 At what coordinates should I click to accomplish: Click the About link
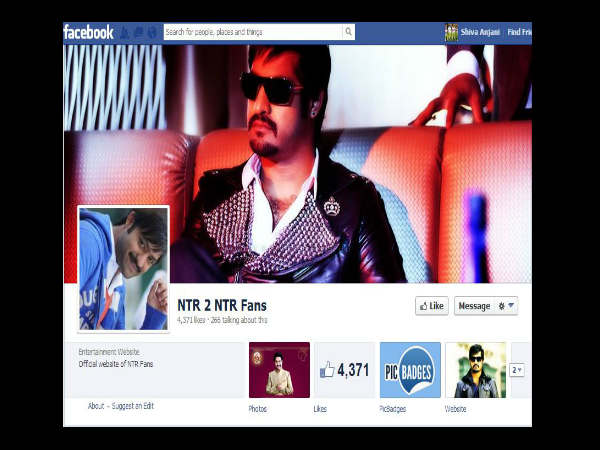[x=96, y=406]
